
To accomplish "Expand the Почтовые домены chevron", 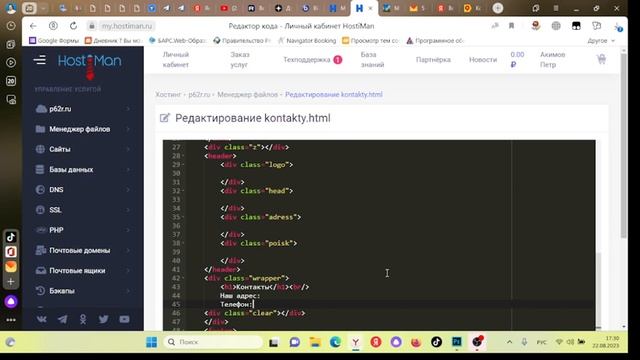I will click(x=128, y=250).
